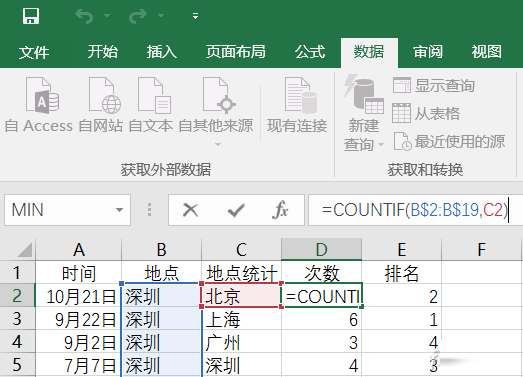The width and height of the screenshot is (523, 377).
Task: Switch to the 审阅 ribbon tab
Action: [x=428, y=52]
